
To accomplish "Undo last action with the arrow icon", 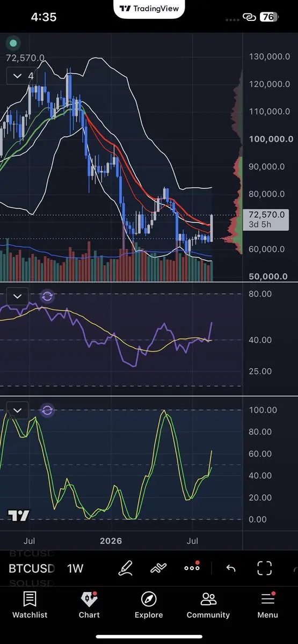I will 231,568.
